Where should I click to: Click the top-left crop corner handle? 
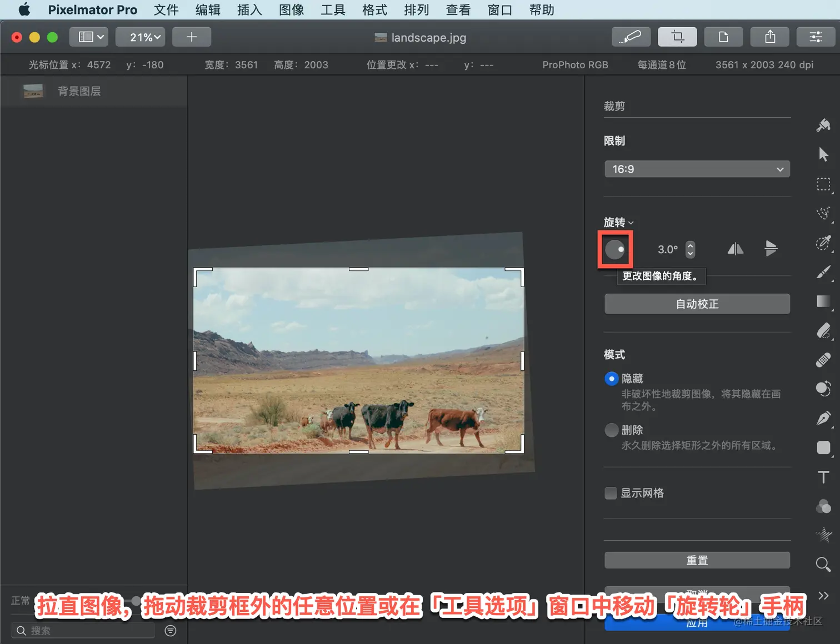[x=202, y=277]
